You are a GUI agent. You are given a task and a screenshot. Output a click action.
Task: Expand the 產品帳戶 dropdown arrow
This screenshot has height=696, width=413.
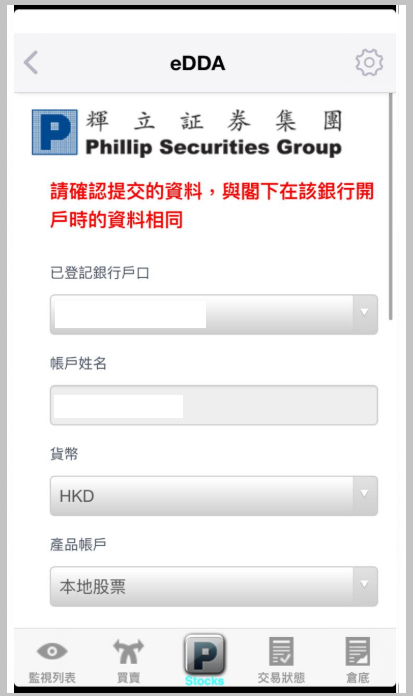pos(364,585)
